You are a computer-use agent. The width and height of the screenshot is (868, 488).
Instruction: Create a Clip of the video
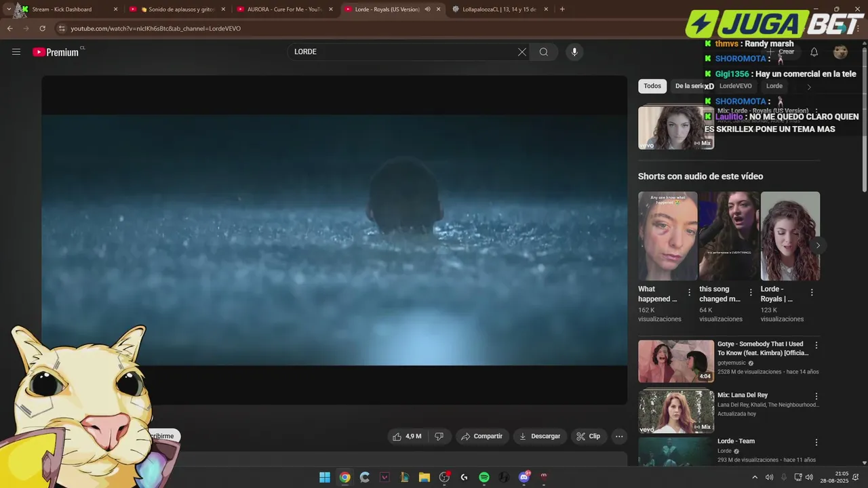[589, 436]
